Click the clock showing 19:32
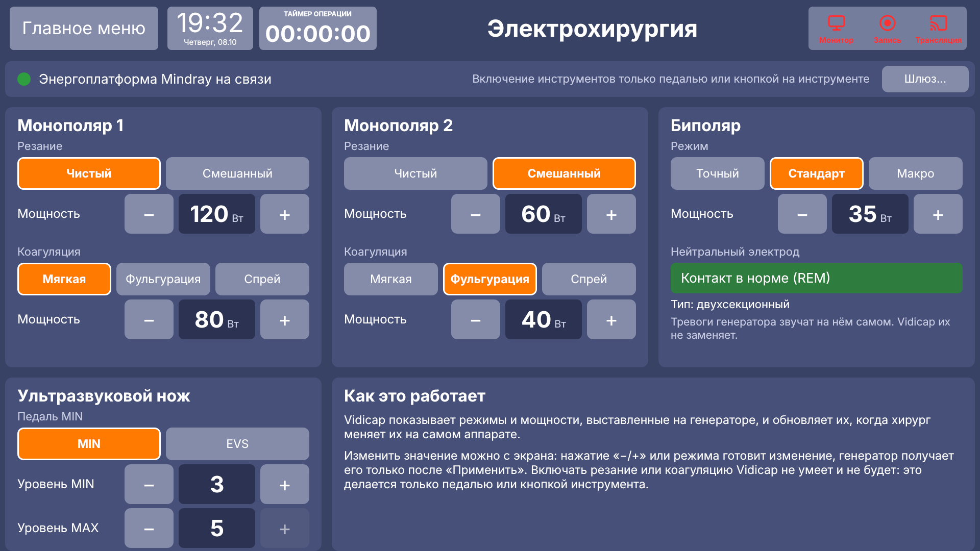980x551 pixels. (x=210, y=28)
